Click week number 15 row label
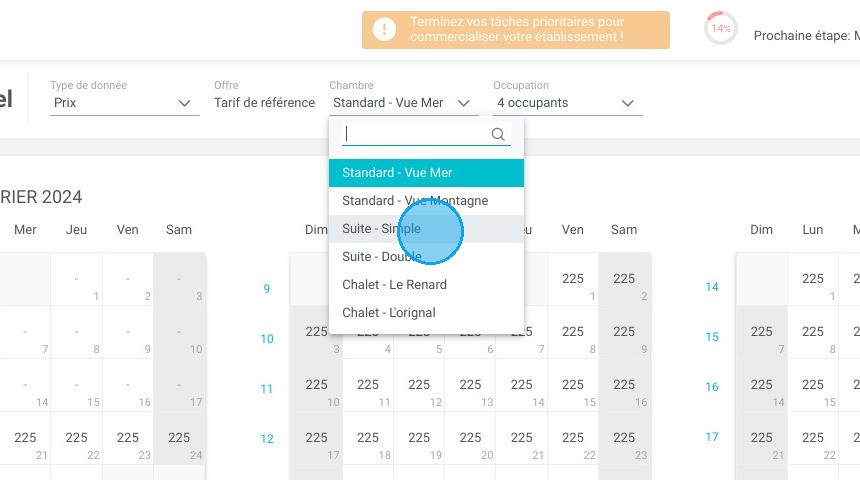Screen dimensions: 860x480 point(712,337)
